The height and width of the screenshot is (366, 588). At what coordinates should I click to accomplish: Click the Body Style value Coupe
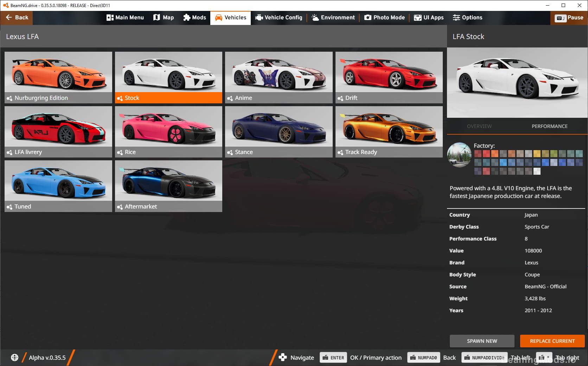[532, 275]
